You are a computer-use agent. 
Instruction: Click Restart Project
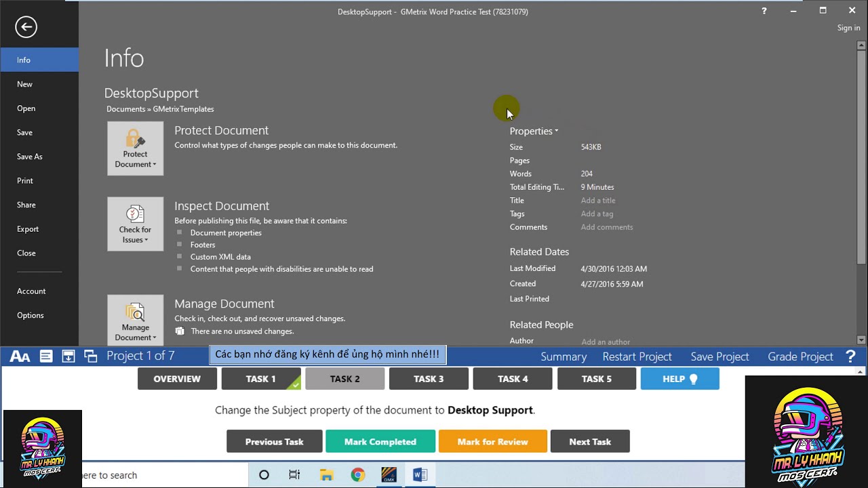[x=637, y=357]
